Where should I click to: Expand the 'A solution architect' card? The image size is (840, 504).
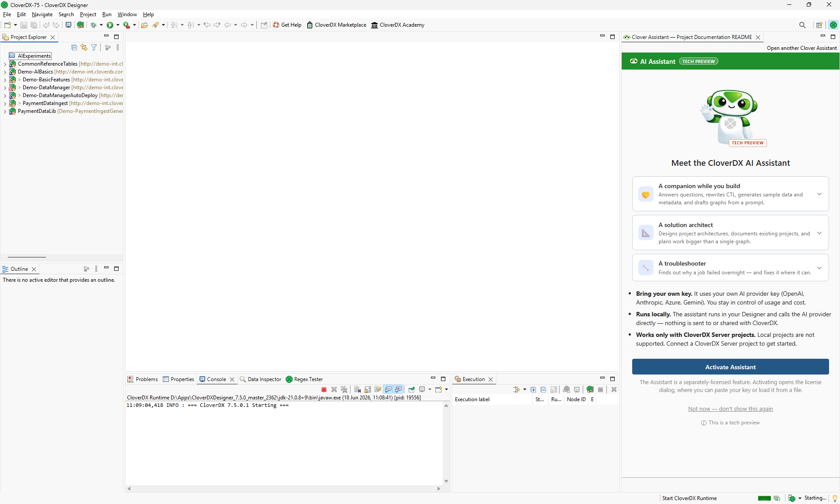[819, 233]
